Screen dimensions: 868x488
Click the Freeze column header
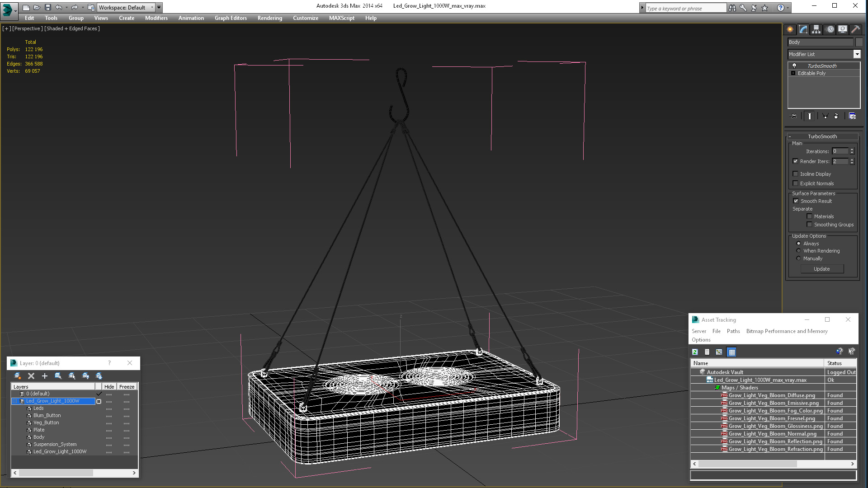127,387
